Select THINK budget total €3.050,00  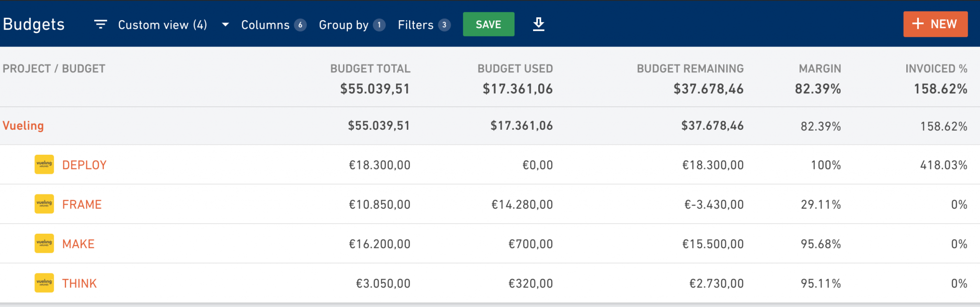click(x=383, y=284)
